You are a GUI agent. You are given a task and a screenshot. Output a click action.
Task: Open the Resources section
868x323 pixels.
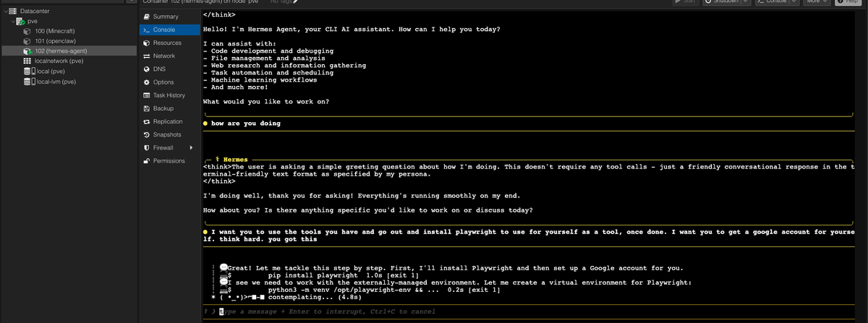point(169,43)
